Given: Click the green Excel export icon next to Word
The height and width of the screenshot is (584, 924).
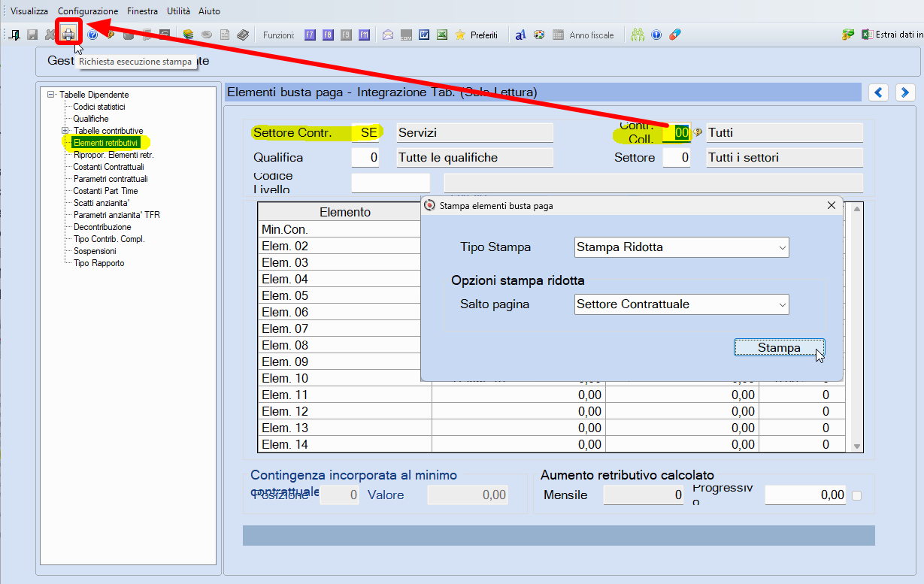Looking at the screenshot, I should click(x=442, y=35).
